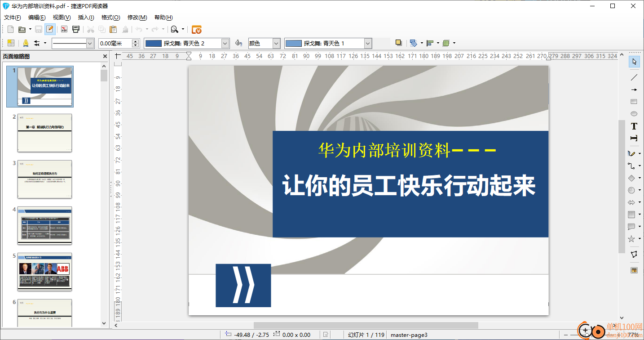Image resolution: width=644 pixels, height=340 pixels.
Task: Open the 颜色 fill type dropdown
Action: pos(276,43)
